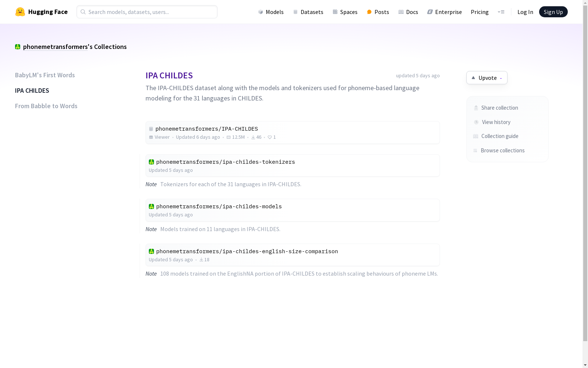Click 'Updated 6 days ago' text
The height and width of the screenshot is (368, 588).
(198, 137)
